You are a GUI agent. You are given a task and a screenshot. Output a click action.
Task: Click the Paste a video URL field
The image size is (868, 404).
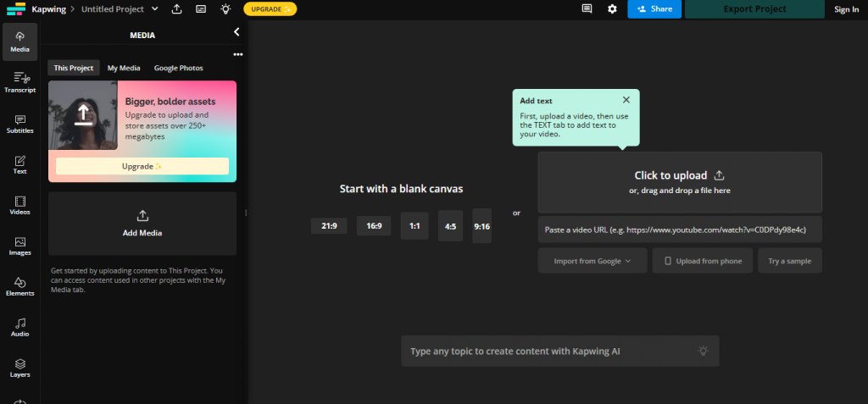(679, 230)
